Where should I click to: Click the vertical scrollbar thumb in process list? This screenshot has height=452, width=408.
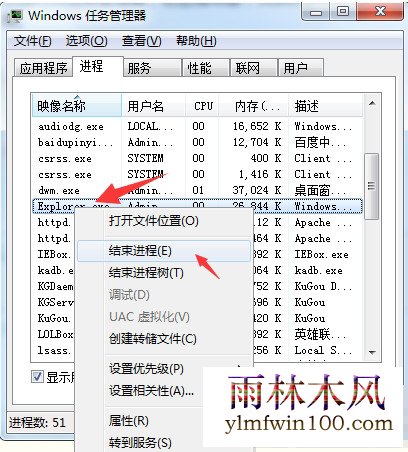click(372, 186)
